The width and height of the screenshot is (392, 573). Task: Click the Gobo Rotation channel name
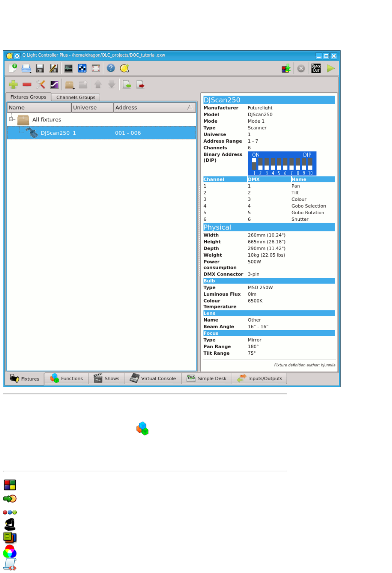(308, 213)
